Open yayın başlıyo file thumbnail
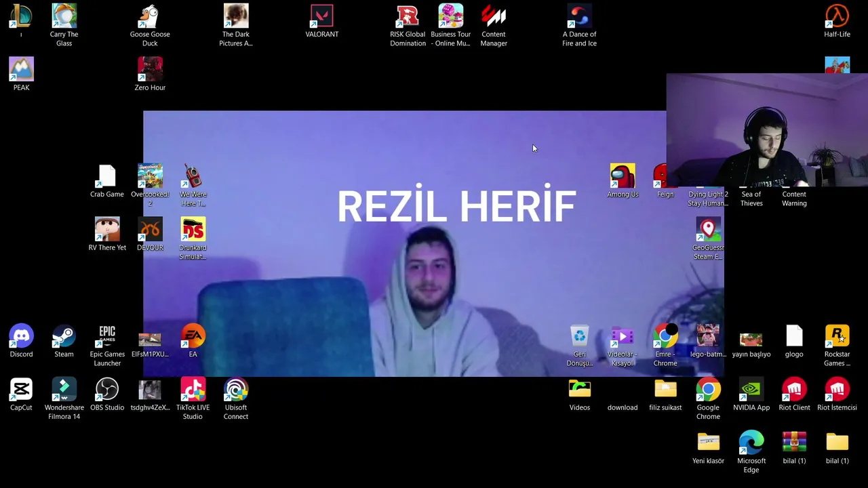Image resolution: width=868 pixels, height=488 pixels. tap(751, 340)
